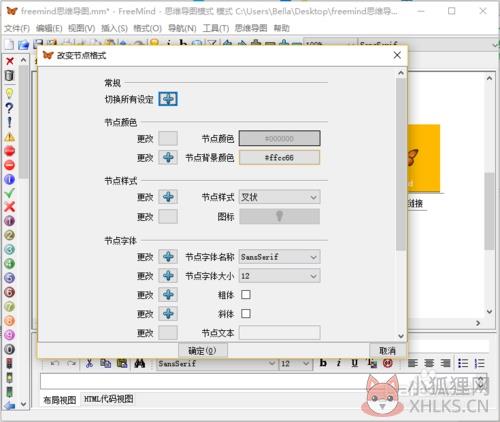500x422 pixels.
Task: Add the priority 3 number icon
Action: click(10, 249)
